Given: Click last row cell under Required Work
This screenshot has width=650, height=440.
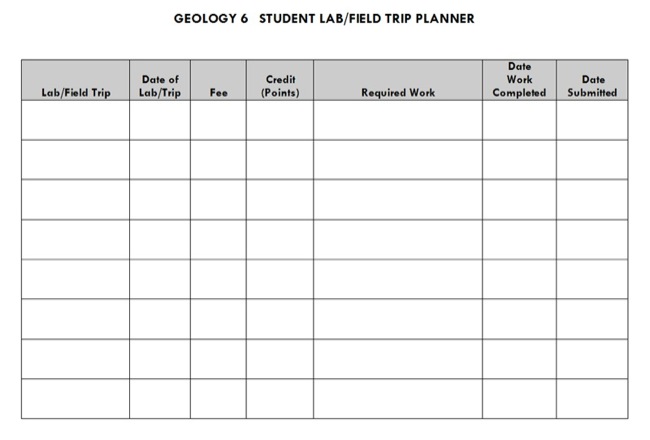Looking at the screenshot, I should (397, 398).
